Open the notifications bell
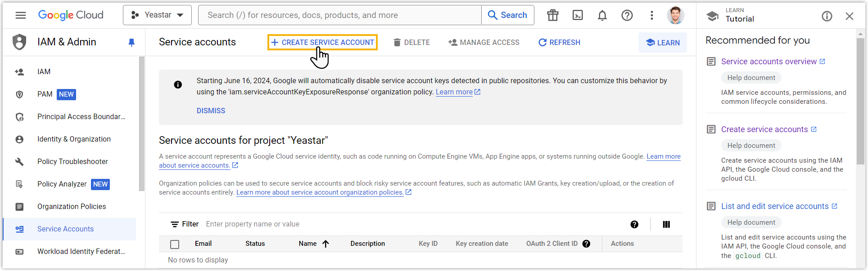 (x=602, y=15)
